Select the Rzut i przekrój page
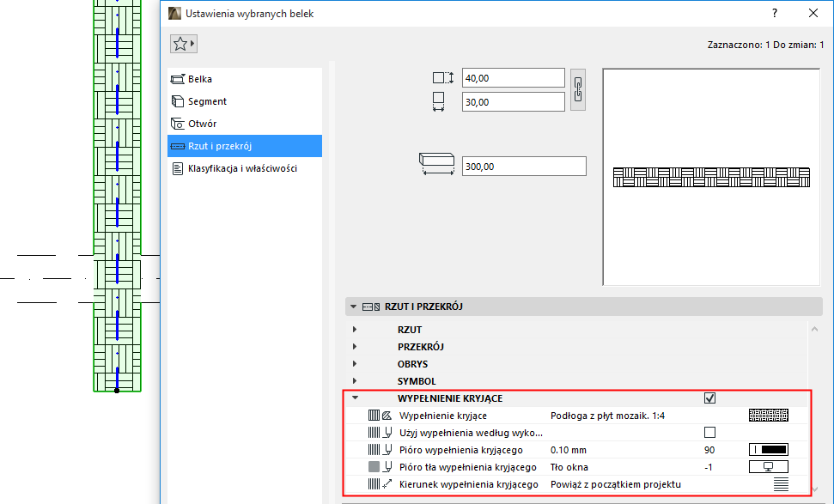 (x=245, y=146)
